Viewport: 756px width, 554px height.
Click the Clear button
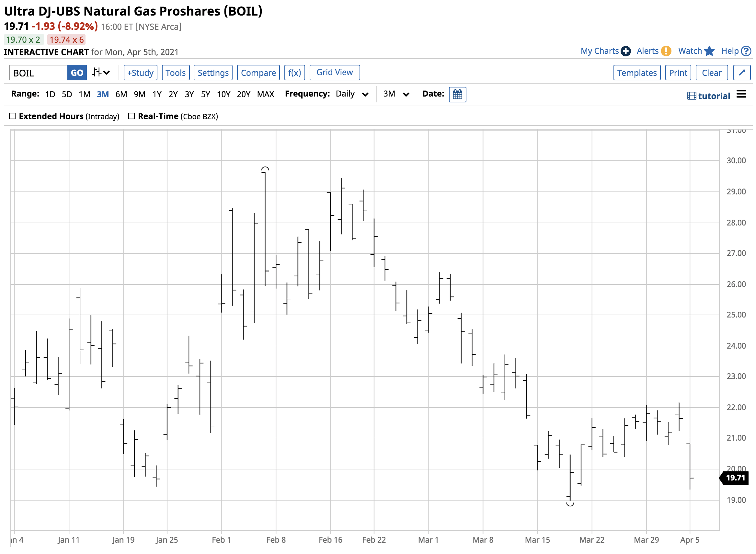[x=711, y=73]
